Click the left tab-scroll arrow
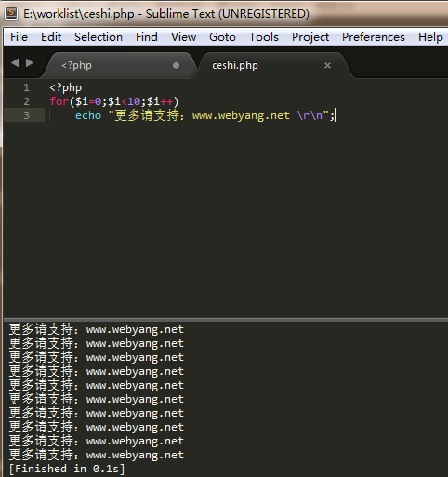Viewport: 448px width, 477px height. tap(15, 63)
